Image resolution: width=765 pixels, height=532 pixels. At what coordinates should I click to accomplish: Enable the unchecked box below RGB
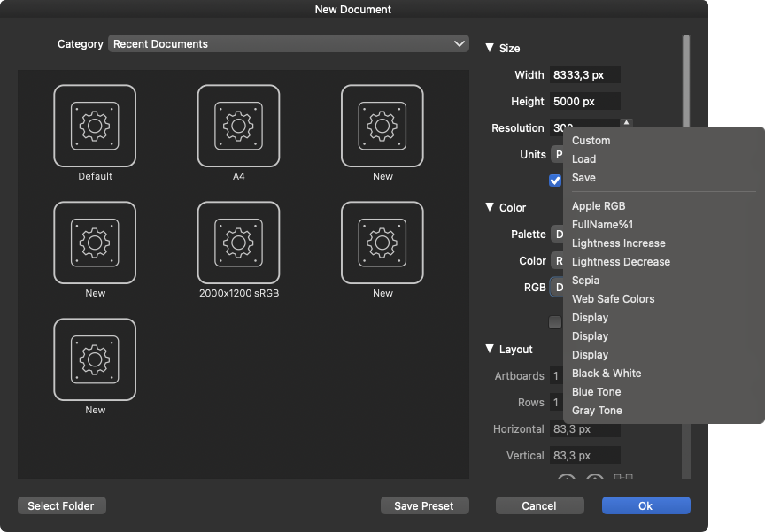(555, 322)
